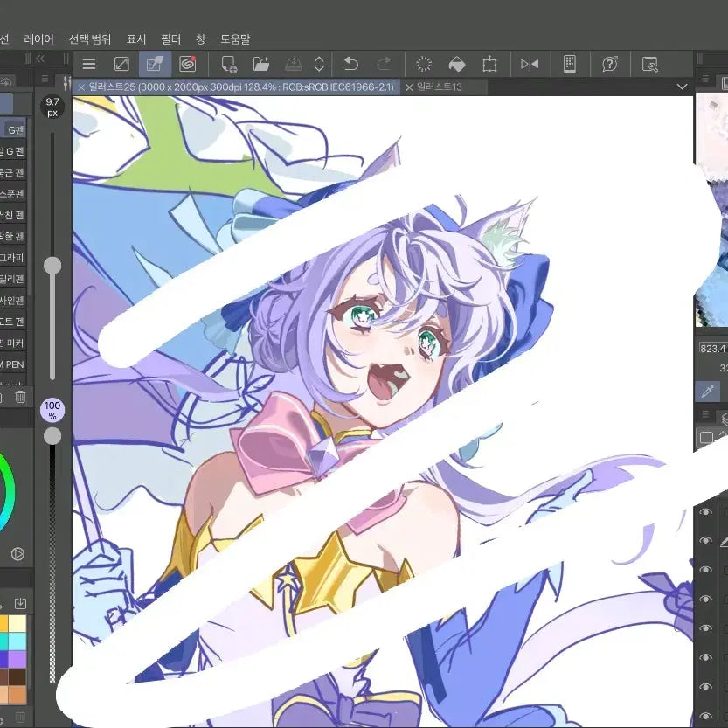The image size is (728, 728).
Task: Click the Scale/Transform icon in the toolbar
Action: point(489,64)
